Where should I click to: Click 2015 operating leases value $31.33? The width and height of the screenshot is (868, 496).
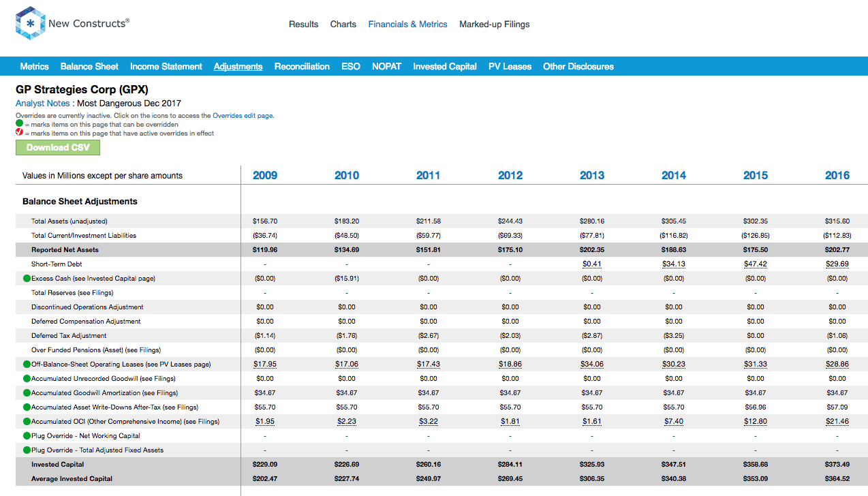(756, 365)
